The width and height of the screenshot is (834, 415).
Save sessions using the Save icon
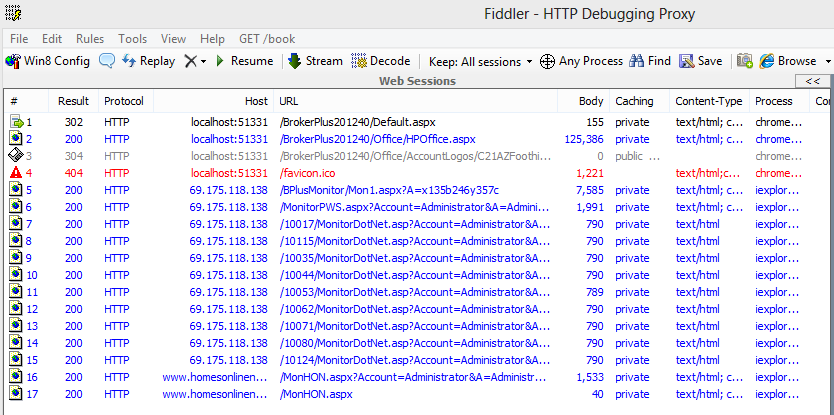[687, 61]
